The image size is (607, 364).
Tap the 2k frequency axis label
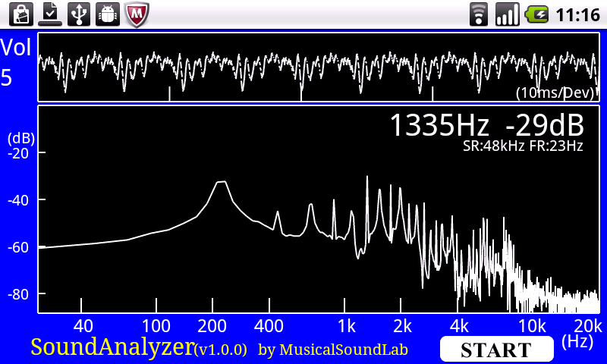click(402, 326)
